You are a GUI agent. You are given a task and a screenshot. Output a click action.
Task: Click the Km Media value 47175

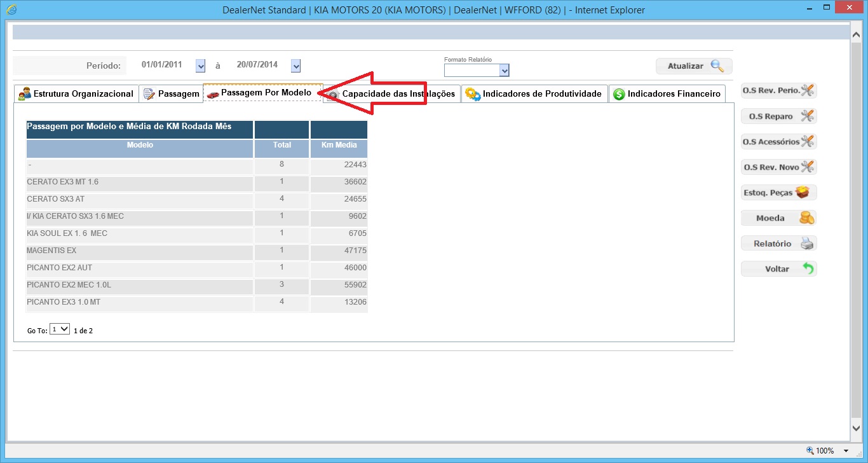356,251
